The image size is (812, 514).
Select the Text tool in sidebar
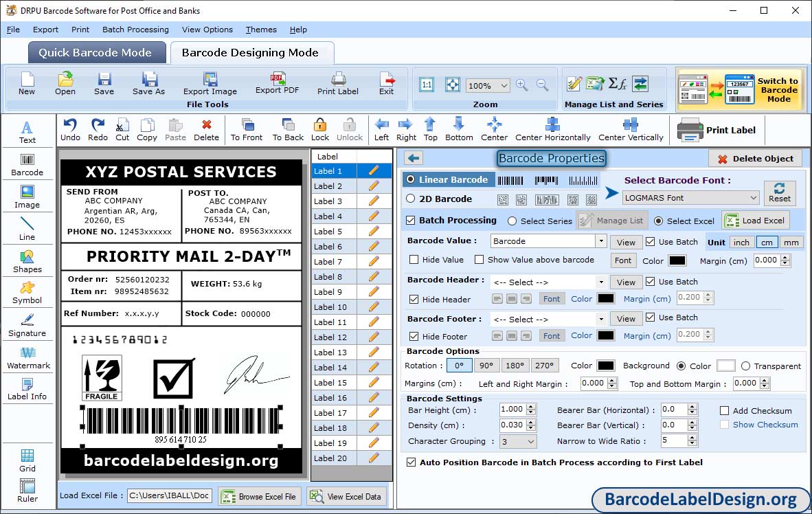27,132
